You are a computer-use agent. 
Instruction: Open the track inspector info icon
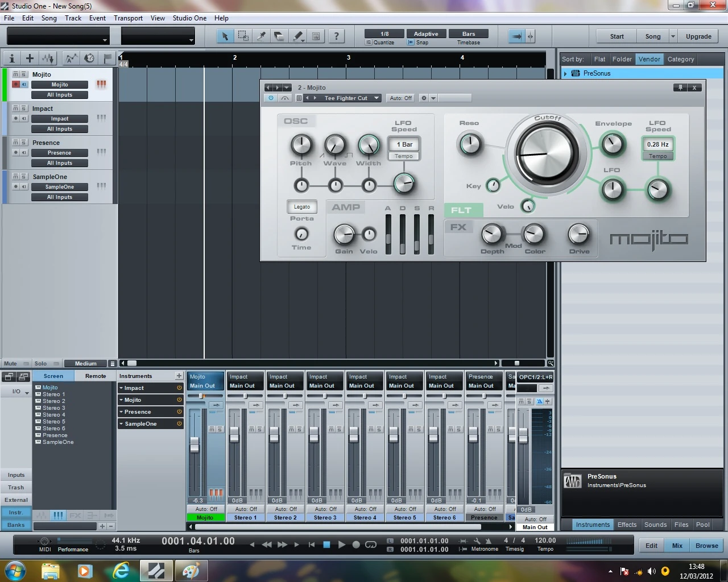point(12,58)
